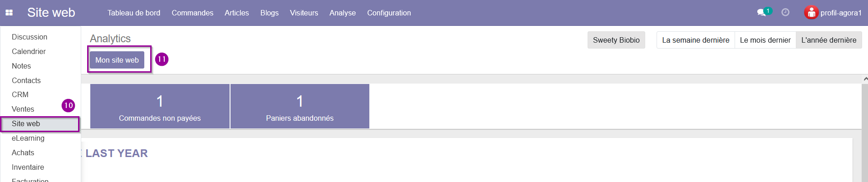This screenshot has height=182, width=868.
Task: Select the Sweety Biobio website button
Action: [616, 40]
